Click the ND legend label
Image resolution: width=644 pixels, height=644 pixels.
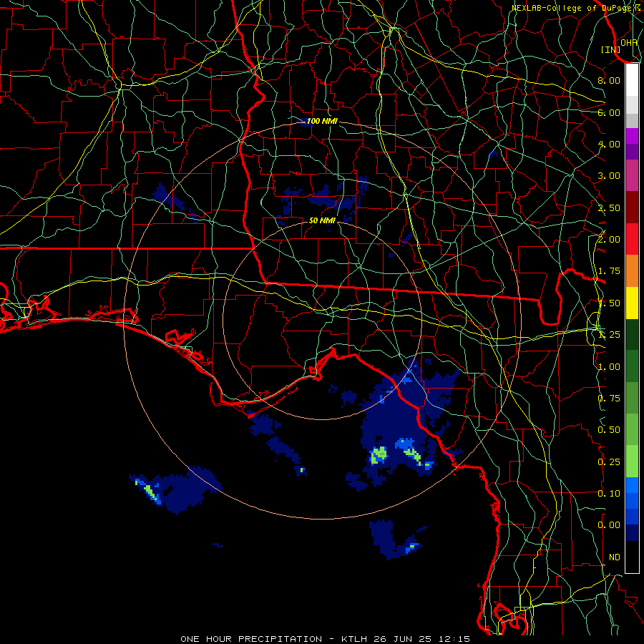[x=615, y=557]
